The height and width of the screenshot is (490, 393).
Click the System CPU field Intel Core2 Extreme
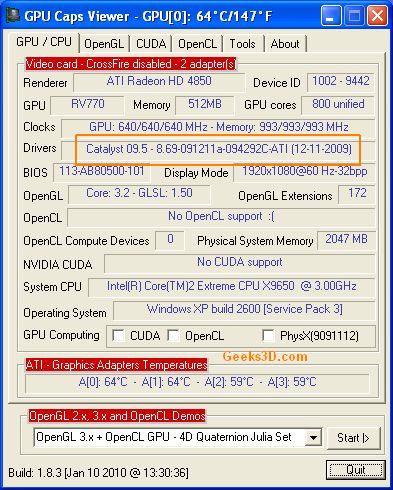point(232,287)
